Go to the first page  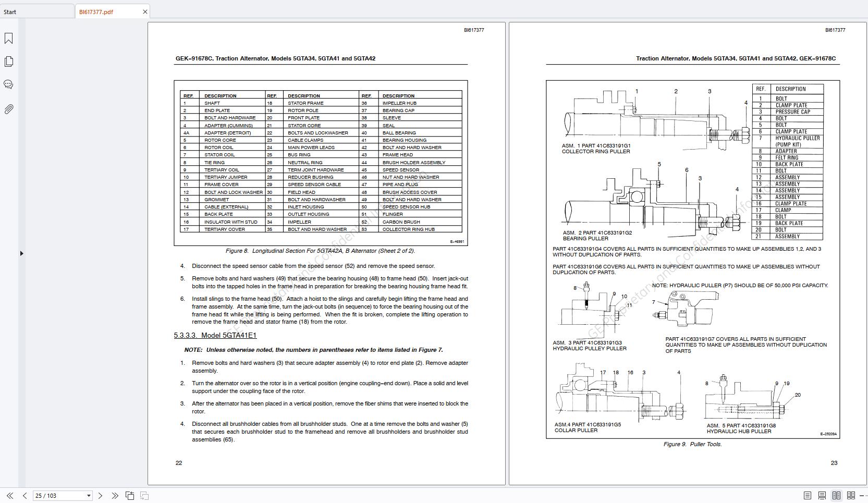pyautogui.click(x=9, y=496)
